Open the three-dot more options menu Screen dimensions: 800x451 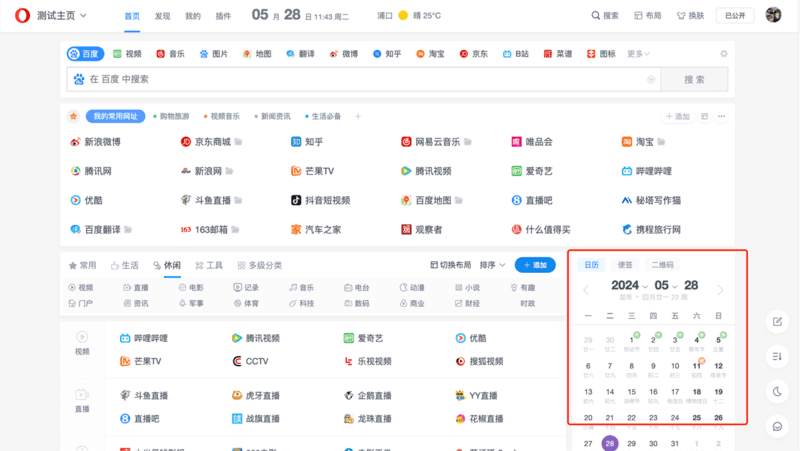[721, 116]
